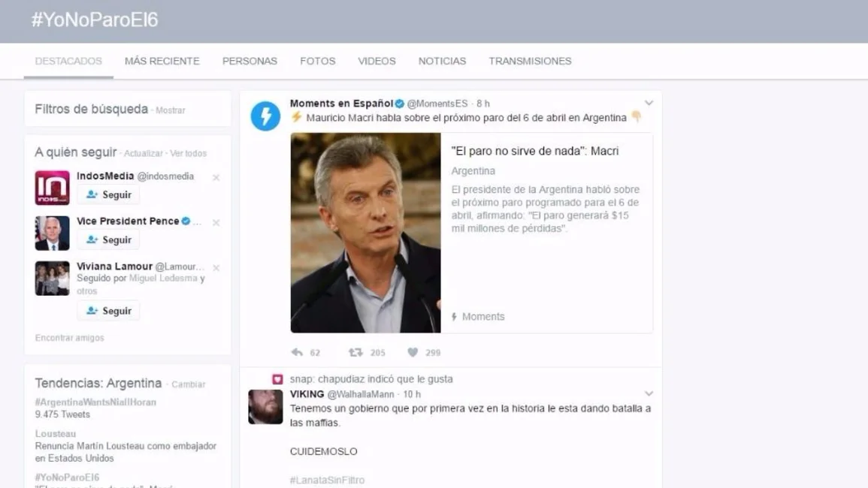
Task: Click the IndosMedia account name
Action: pos(105,176)
